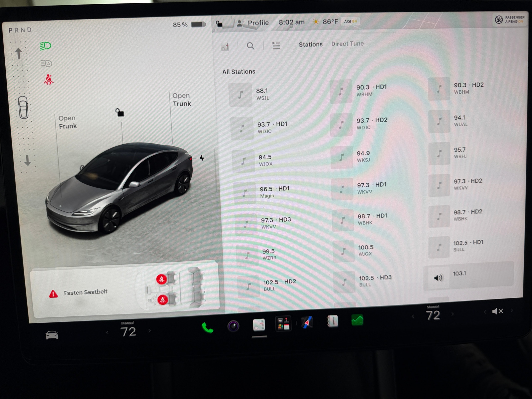Screen dimensions: 532x399
Task: Open charge port via lightning bolt
Action: tap(202, 158)
